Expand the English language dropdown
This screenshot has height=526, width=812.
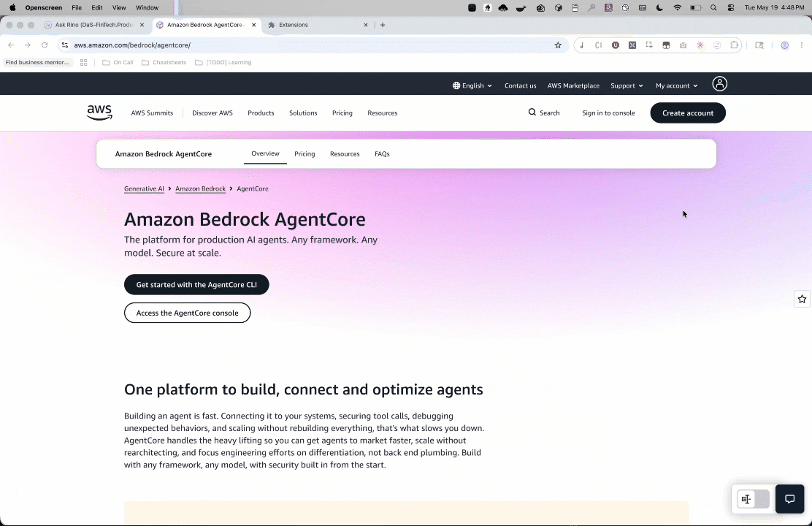pos(472,85)
